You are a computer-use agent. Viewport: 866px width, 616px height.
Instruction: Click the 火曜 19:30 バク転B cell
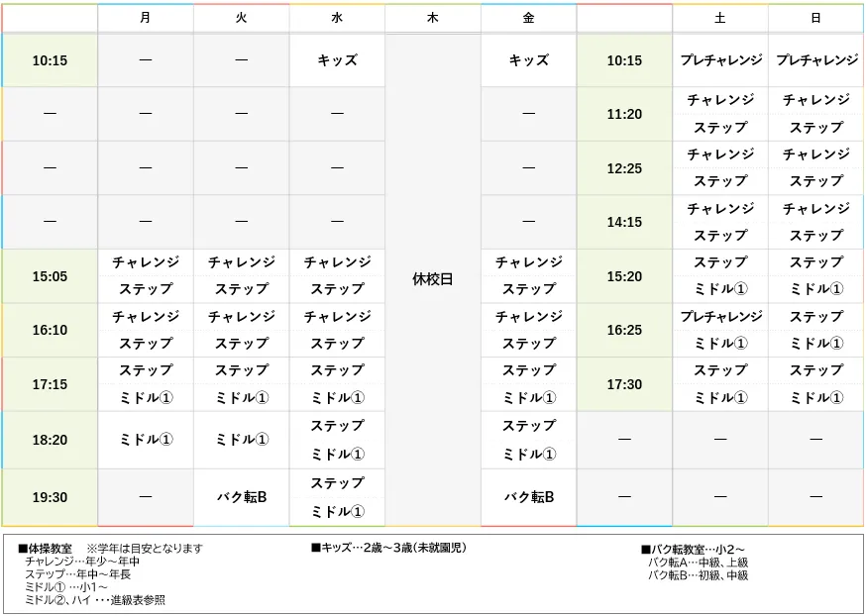240,496
